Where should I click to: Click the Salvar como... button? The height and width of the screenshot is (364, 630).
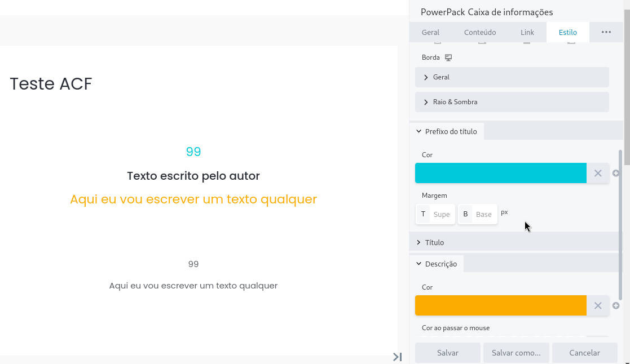point(516,353)
